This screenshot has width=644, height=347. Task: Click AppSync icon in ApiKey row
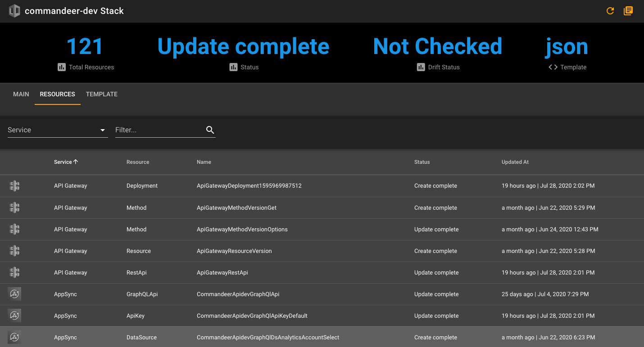[15, 315]
